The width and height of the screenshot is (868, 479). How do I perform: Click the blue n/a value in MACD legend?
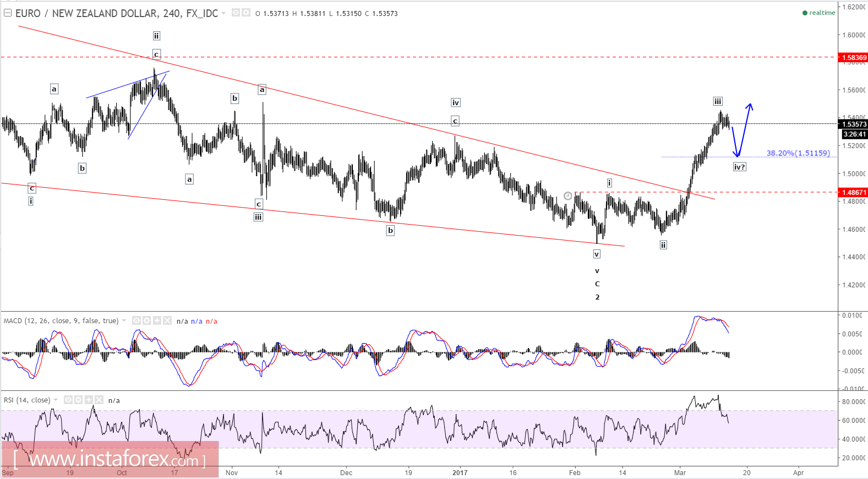196,321
